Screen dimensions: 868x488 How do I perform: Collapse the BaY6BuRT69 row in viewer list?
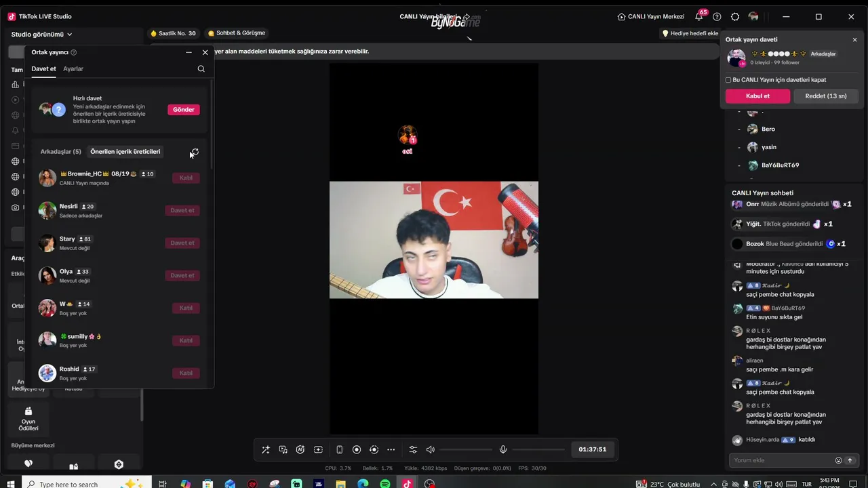click(x=738, y=165)
